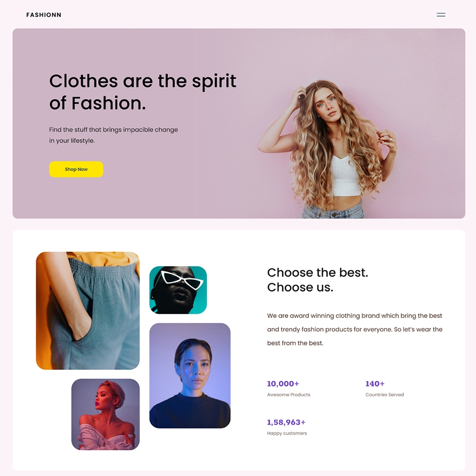Click the Countries Served label
Viewport: 476px width, 476px height.
pos(384,395)
